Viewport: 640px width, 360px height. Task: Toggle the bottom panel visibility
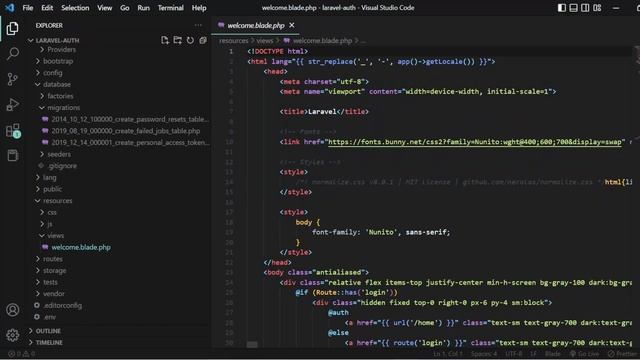pos(573,8)
